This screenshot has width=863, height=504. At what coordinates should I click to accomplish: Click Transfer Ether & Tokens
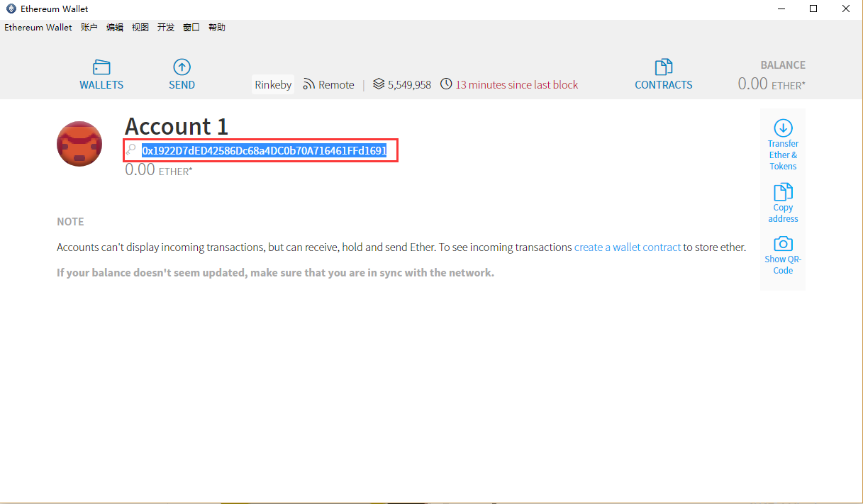783,145
